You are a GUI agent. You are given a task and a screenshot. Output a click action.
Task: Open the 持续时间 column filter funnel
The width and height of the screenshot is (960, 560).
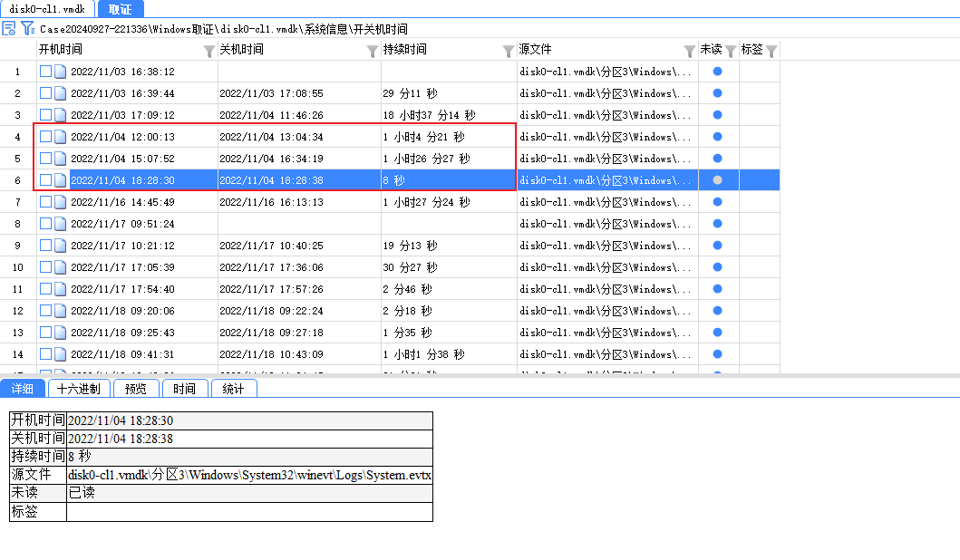[509, 51]
